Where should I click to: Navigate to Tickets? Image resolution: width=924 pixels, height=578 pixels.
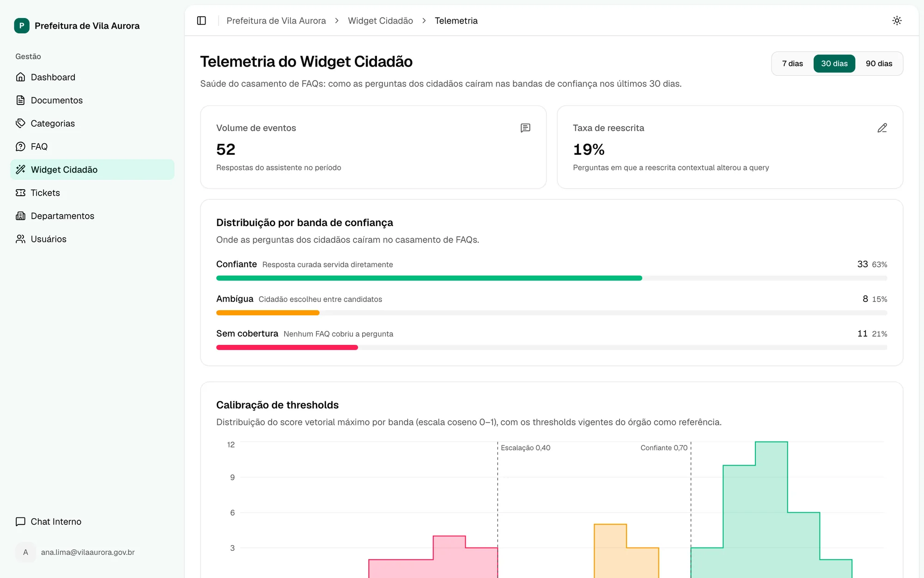tap(92, 193)
